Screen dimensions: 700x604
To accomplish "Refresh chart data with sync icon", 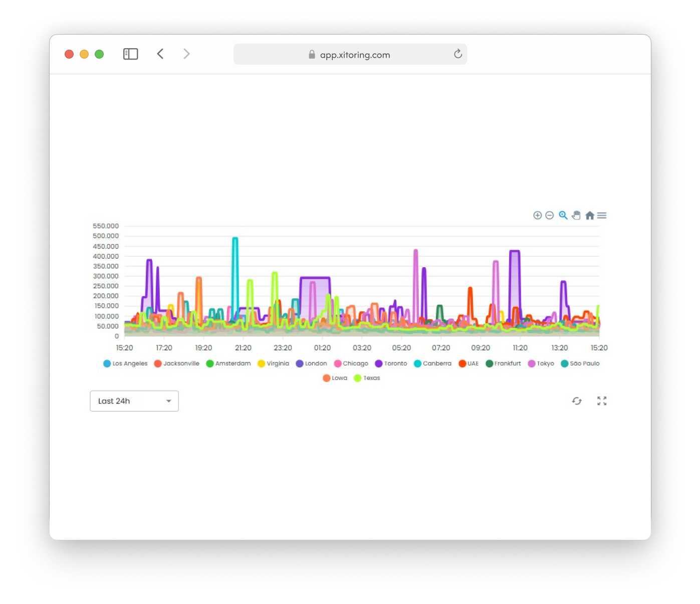I will tap(577, 401).
